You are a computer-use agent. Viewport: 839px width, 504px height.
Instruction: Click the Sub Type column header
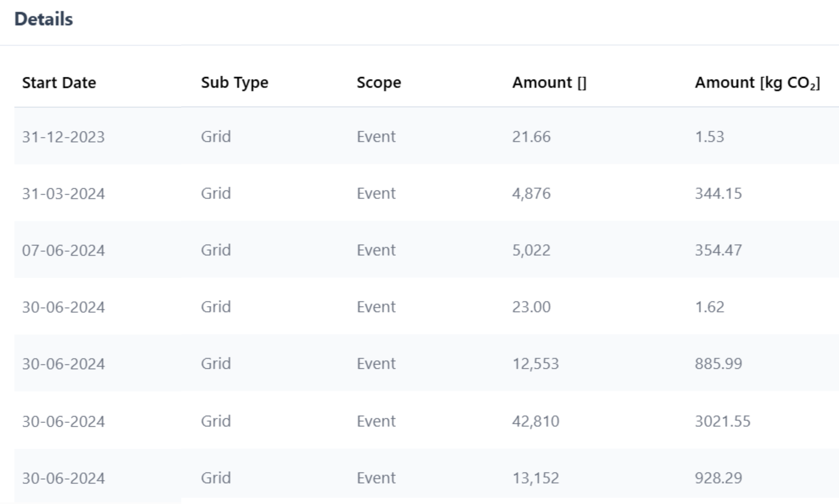point(234,83)
